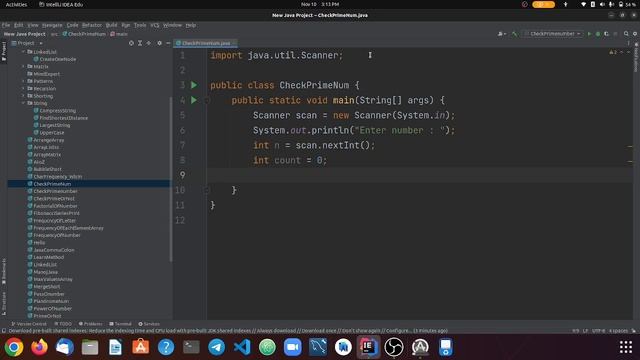
Task: Open Zoom from dock
Action: coord(293,347)
